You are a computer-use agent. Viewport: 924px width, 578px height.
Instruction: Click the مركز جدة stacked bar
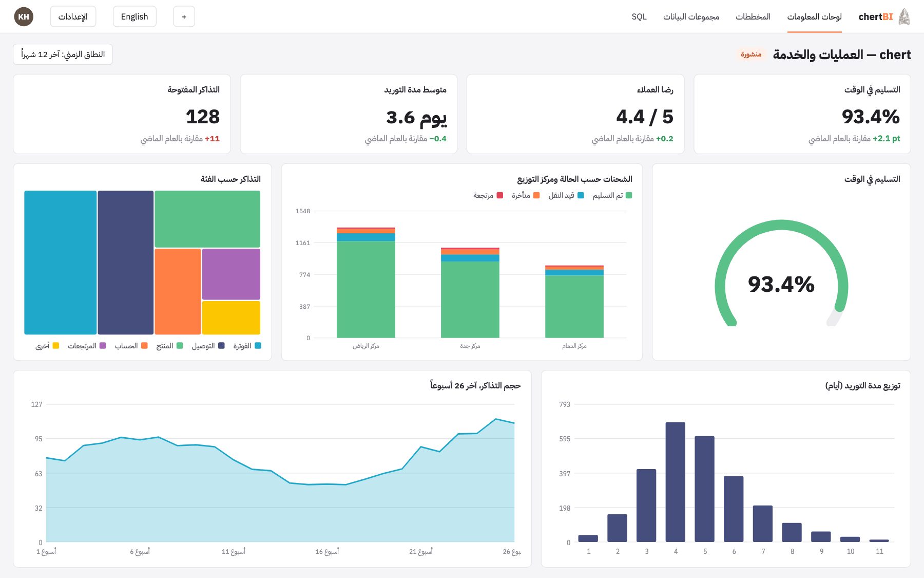tap(470, 293)
